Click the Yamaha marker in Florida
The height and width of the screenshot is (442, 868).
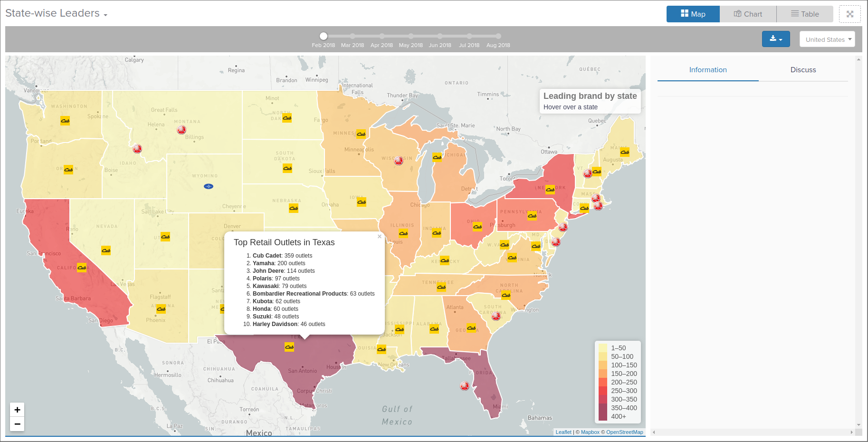click(465, 386)
